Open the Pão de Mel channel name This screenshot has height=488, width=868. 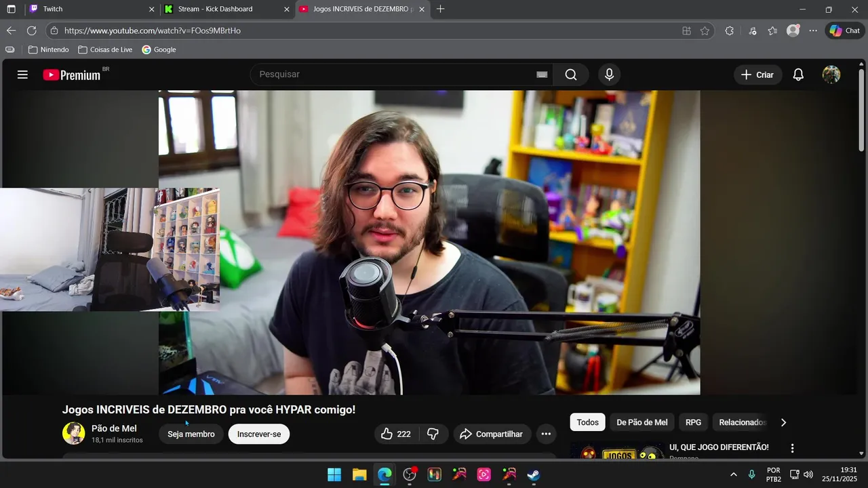(x=114, y=428)
